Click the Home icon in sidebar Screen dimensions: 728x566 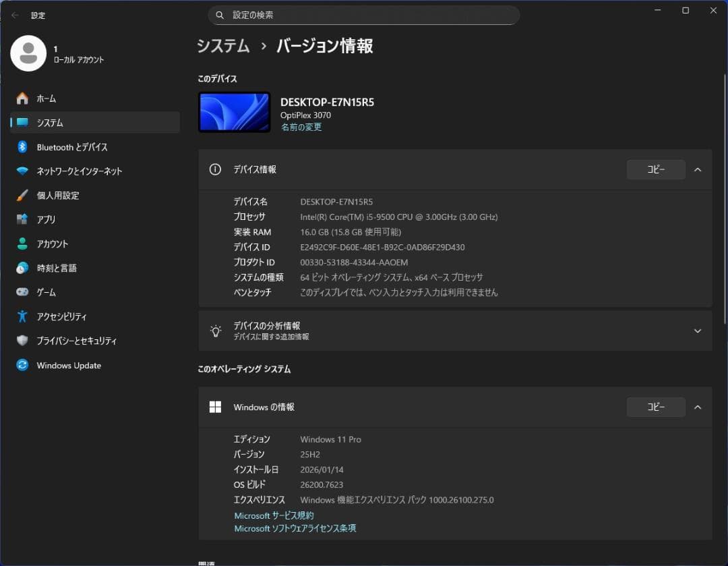pos(22,98)
